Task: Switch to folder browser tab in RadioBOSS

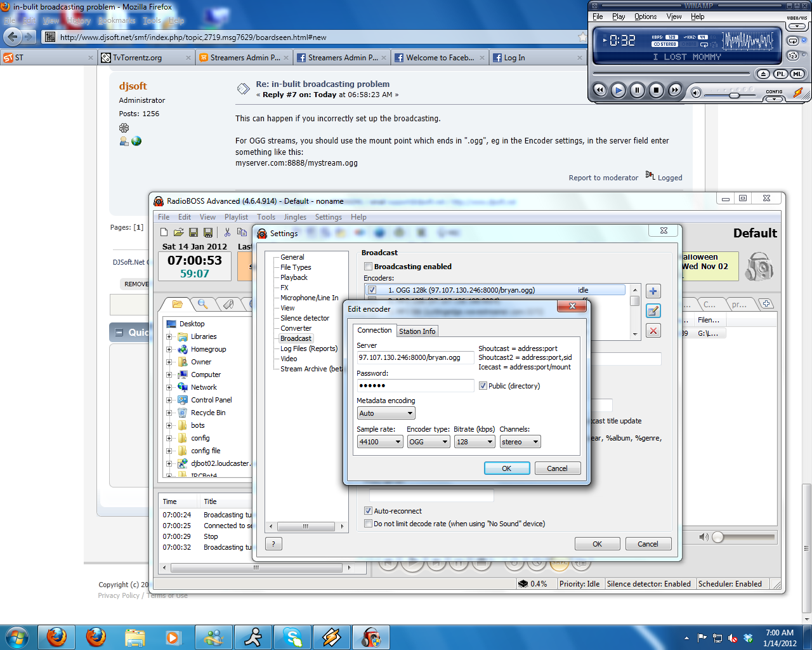Action: pos(177,304)
